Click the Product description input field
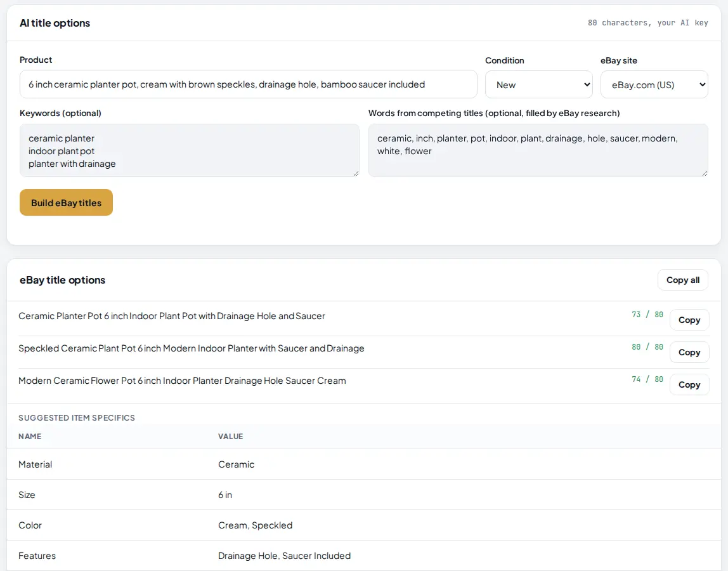The width and height of the screenshot is (728, 571). 248,84
